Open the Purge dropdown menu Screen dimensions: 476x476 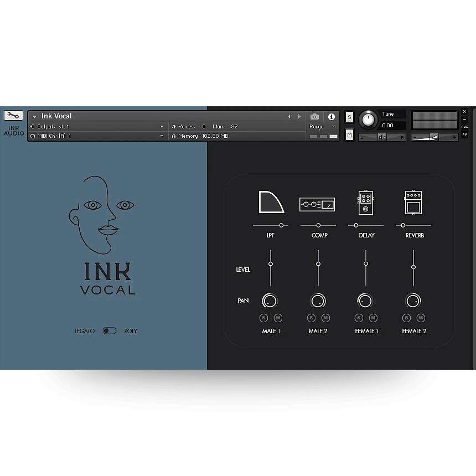tap(322, 127)
